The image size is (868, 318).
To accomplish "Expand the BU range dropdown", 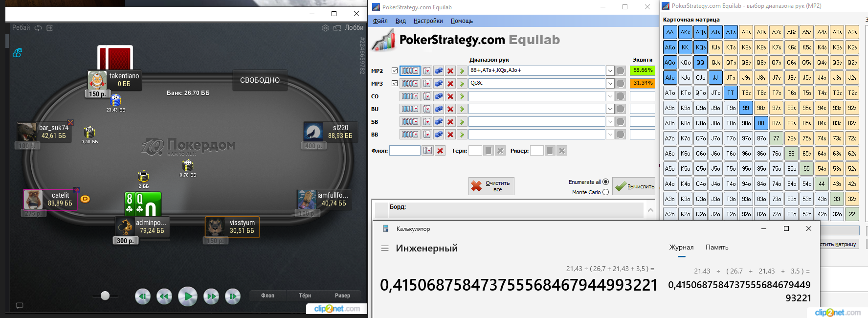I will (x=610, y=109).
